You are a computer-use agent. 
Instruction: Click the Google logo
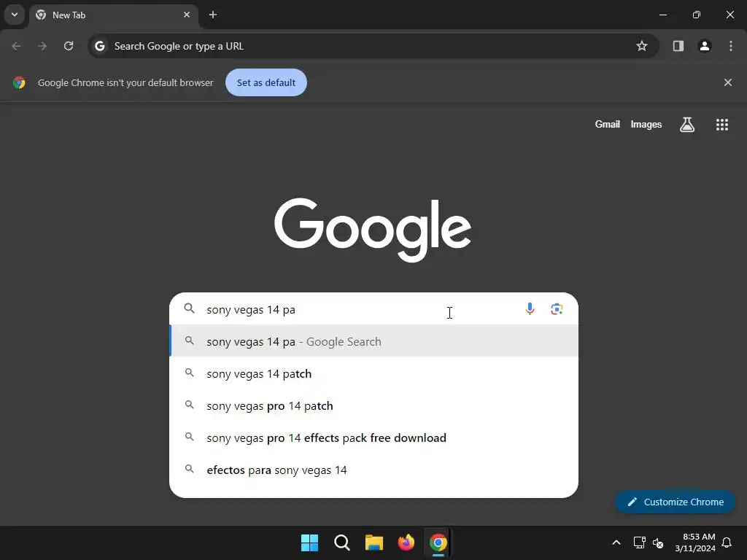tap(373, 230)
